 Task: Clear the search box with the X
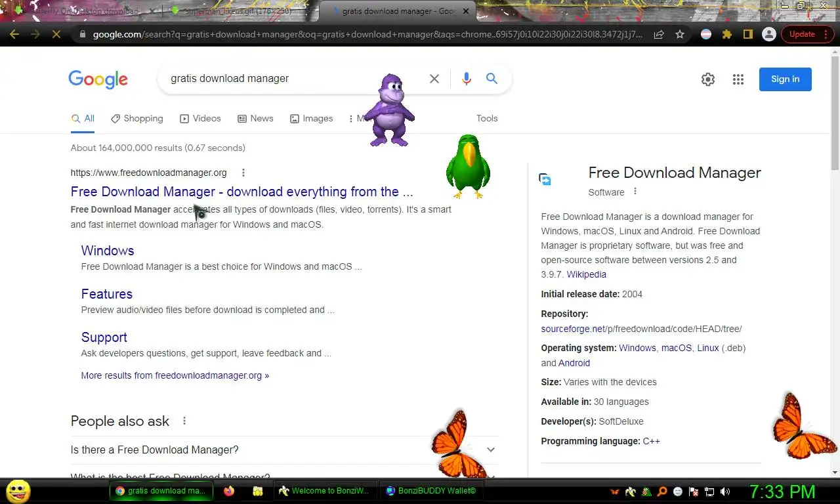tap(434, 79)
